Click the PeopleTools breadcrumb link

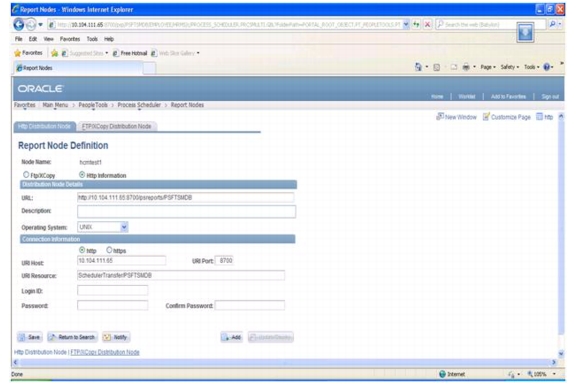click(93, 105)
